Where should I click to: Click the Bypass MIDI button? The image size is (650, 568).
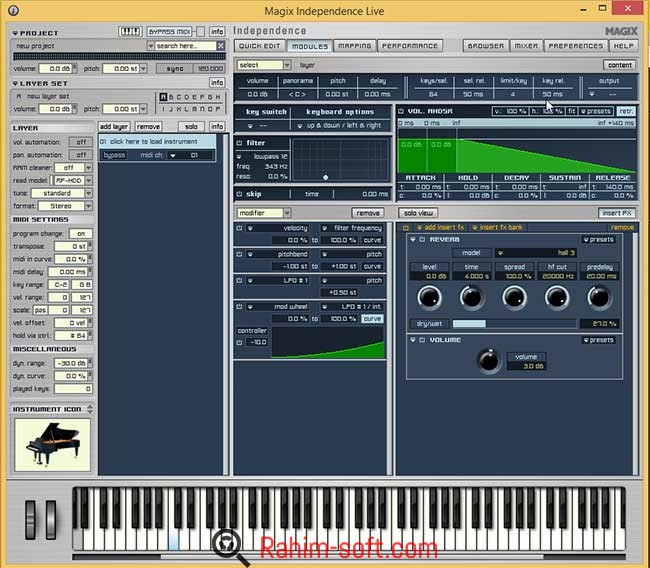point(170,32)
